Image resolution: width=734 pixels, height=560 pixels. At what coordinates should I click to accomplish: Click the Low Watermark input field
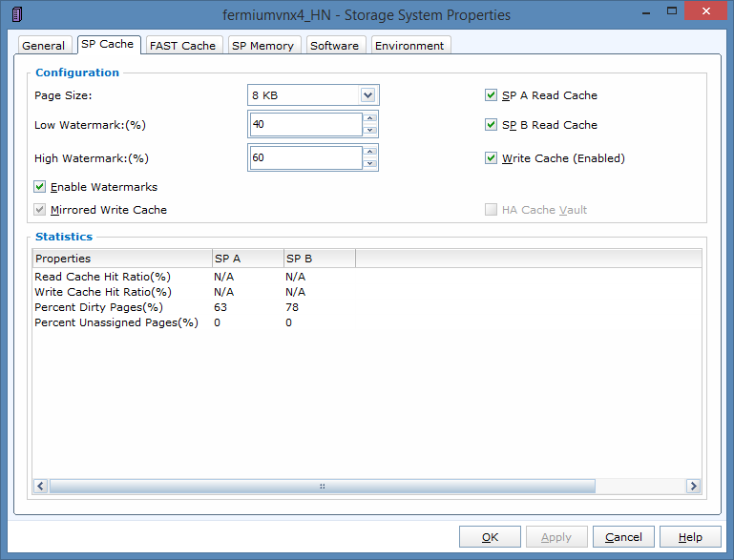point(305,125)
